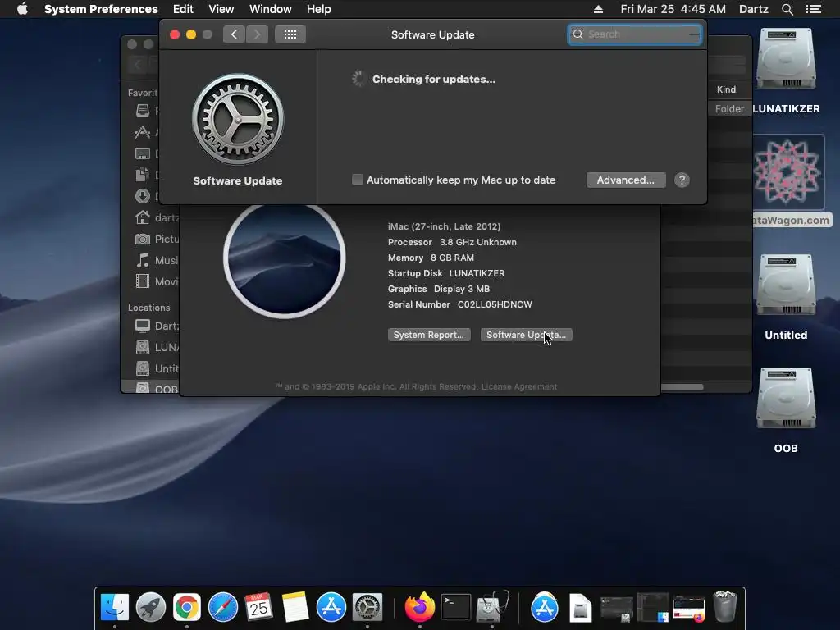The height and width of the screenshot is (630, 840).
Task: Open the Edit menu
Action: coord(183,9)
